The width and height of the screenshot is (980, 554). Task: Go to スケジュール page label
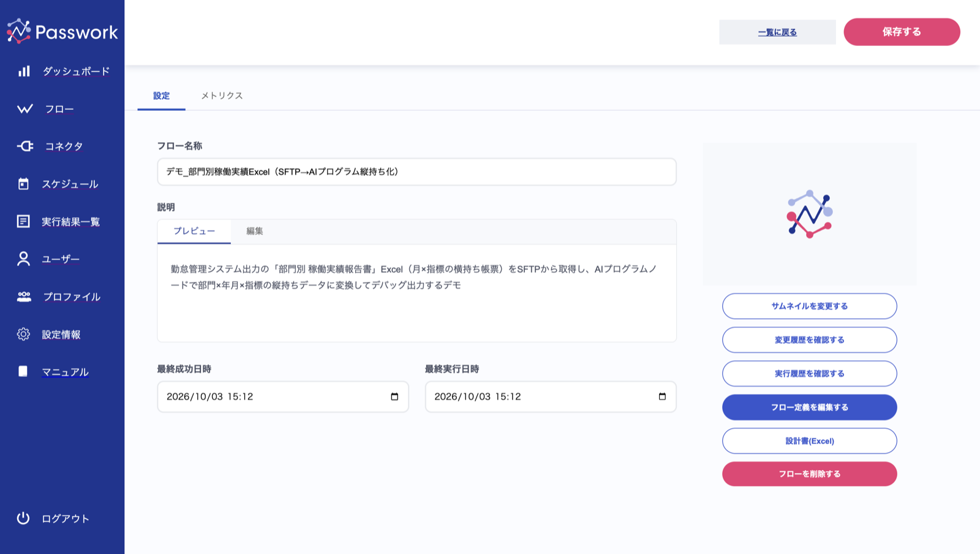[x=70, y=184]
